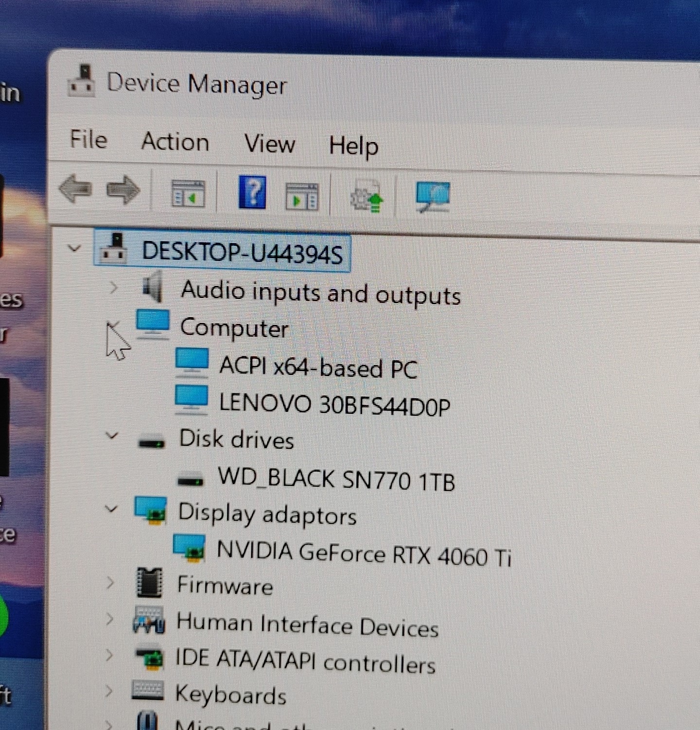Screen dimensions: 700x730
Task: Click Show/Hide Console Tree toolbar icon
Action: pos(188,193)
